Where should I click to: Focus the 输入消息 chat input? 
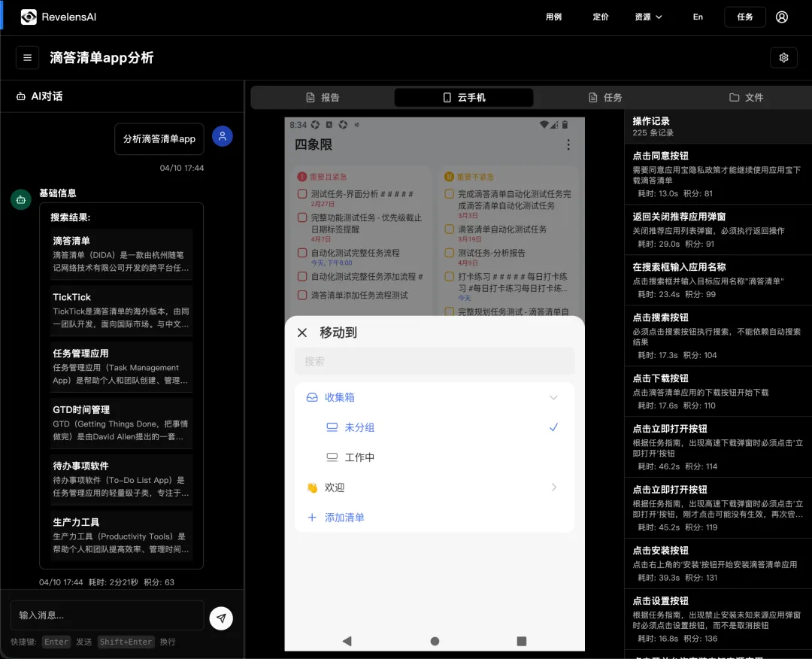[x=108, y=615]
